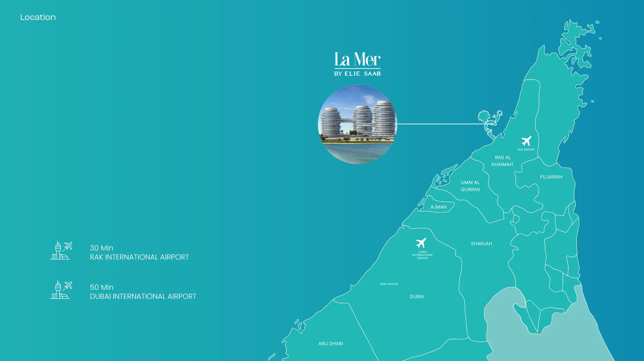Click the airport tower icon beside 30 Min

pos(61,251)
